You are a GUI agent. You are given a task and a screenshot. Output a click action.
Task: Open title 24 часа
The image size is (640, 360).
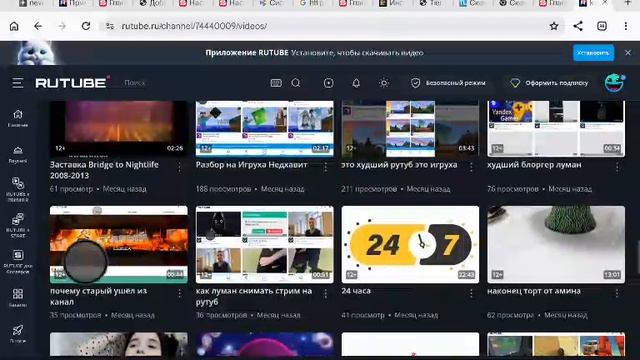(356, 291)
